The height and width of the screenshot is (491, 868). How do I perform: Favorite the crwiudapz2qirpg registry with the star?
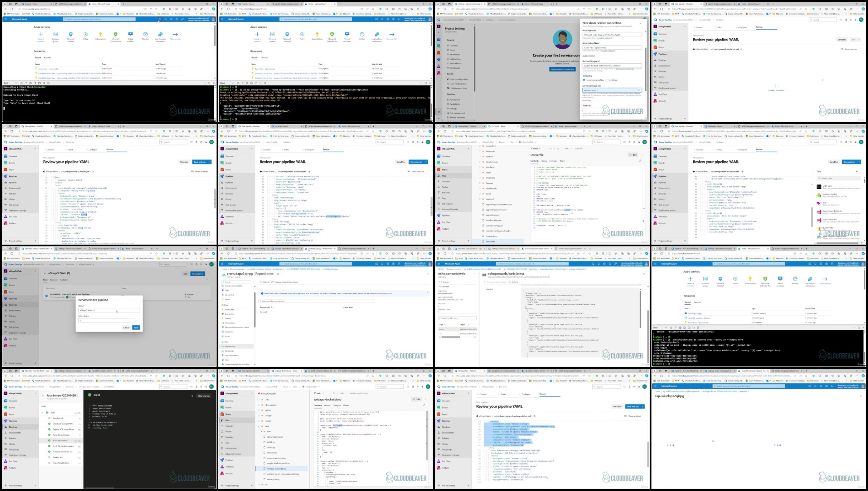coord(278,274)
